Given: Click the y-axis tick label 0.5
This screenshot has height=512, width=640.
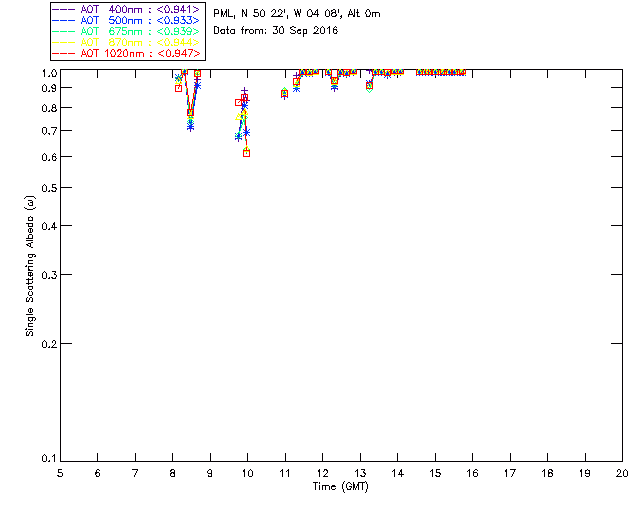Looking at the screenshot, I should 49,188.
